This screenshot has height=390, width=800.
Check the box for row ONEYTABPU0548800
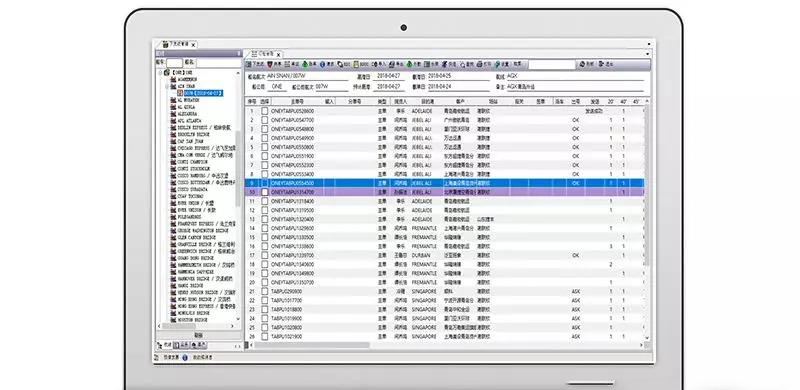click(265, 129)
